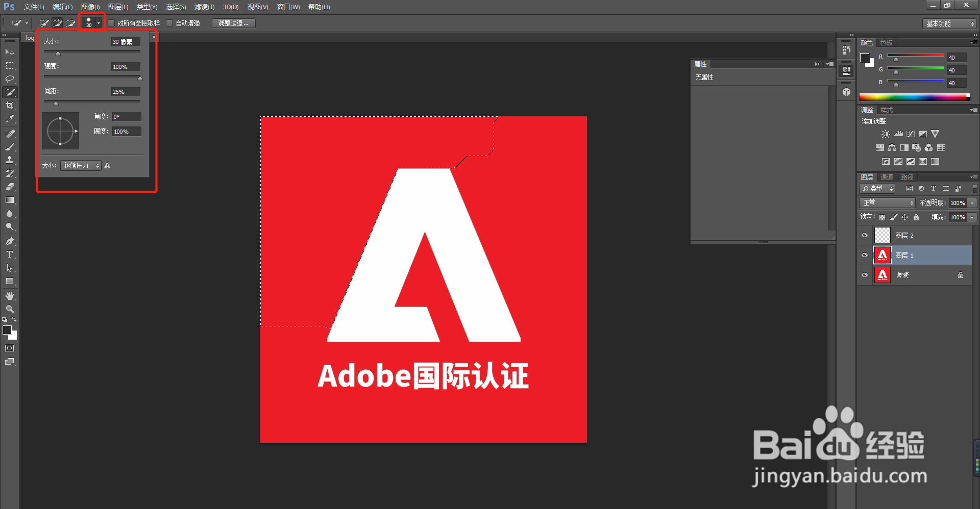Select the Gradient tool
Screen dimensions: 980x509
(10, 200)
